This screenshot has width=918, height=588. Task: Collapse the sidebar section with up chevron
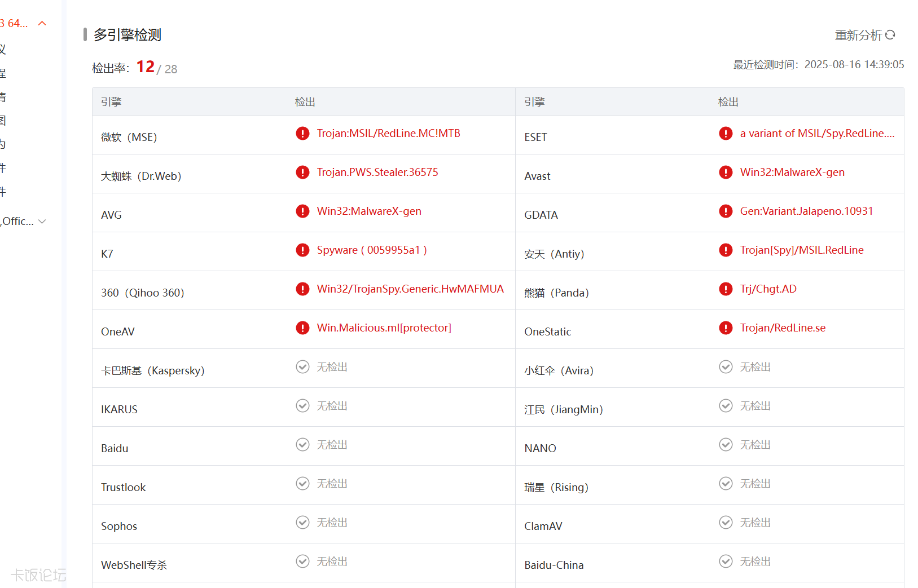click(42, 23)
